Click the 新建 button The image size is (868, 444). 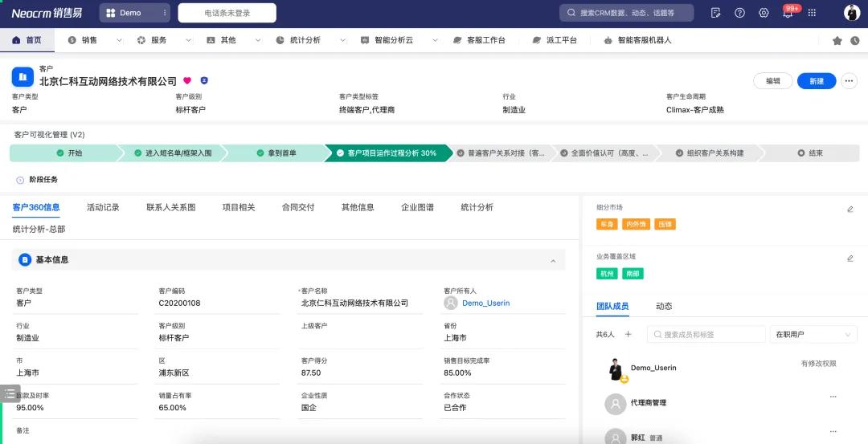[817, 81]
